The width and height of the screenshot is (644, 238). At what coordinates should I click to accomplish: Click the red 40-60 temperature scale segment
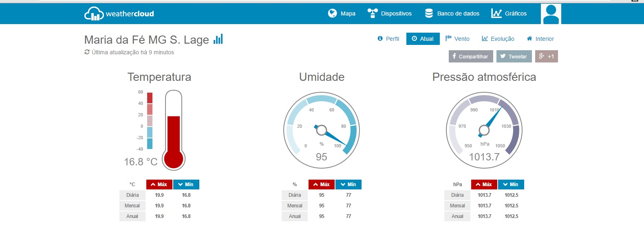point(150,98)
